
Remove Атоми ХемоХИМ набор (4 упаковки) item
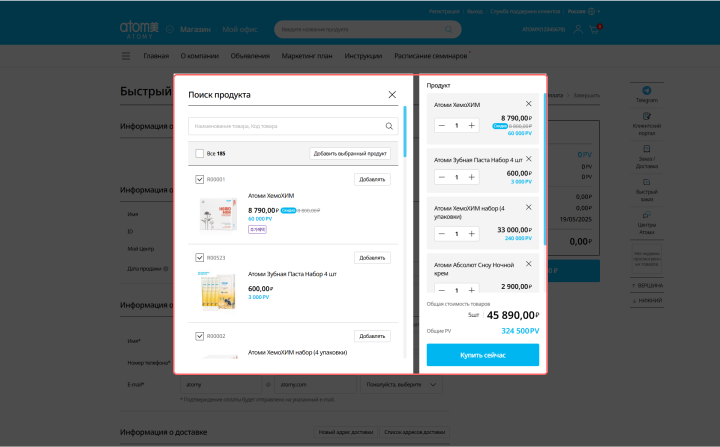[529, 207]
